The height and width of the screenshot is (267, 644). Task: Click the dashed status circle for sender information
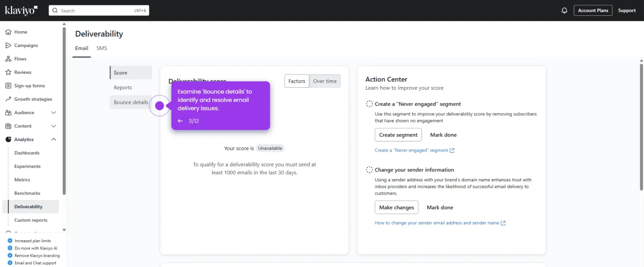point(369,170)
